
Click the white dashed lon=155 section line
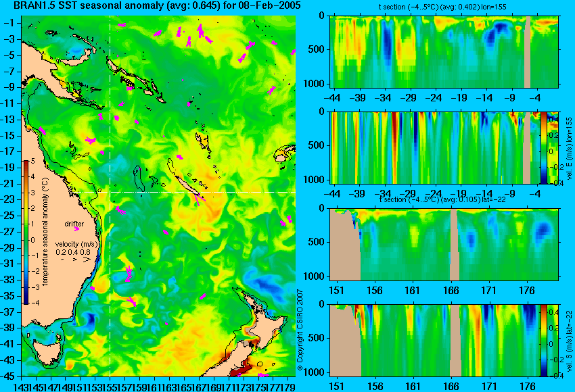[x=110, y=196]
